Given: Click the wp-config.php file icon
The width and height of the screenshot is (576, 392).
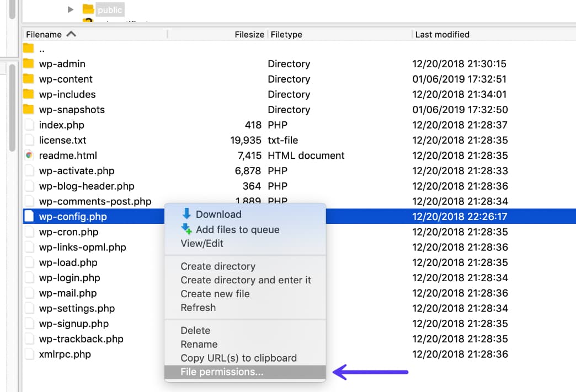Looking at the screenshot, I should point(29,216).
